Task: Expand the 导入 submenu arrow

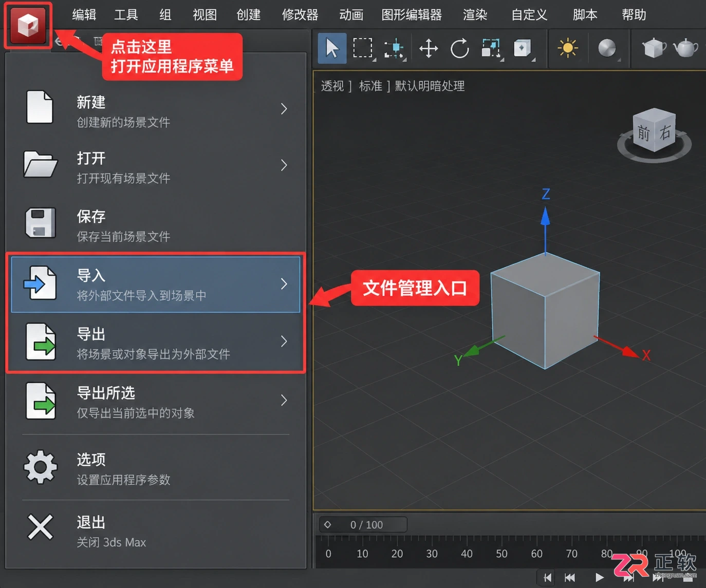Action: [x=284, y=284]
